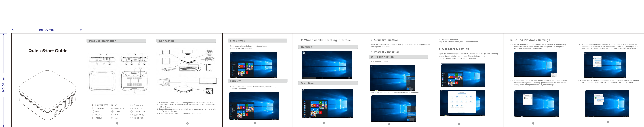Click the '105.00 mm' width dimension label
Screen dimensions: 644x127
pyautogui.click(x=46, y=30)
